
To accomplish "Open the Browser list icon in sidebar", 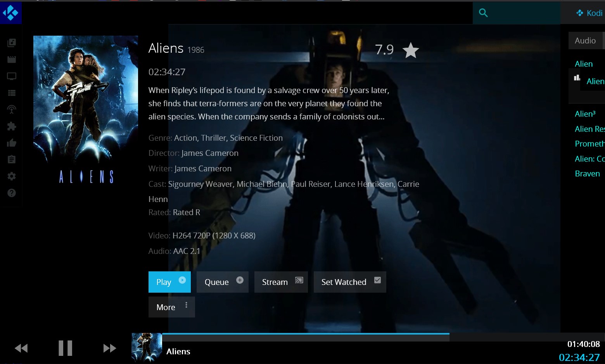I will pyautogui.click(x=12, y=93).
